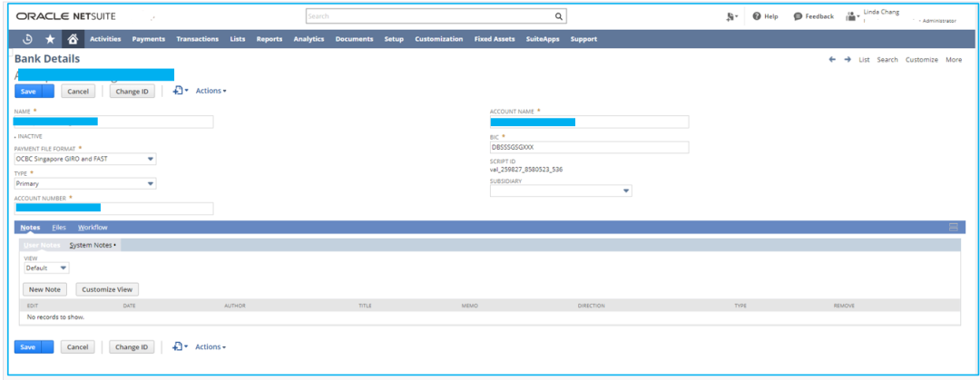Click the More link
Image resolution: width=980 pixels, height=380 pixels.
tap(954, 60)
